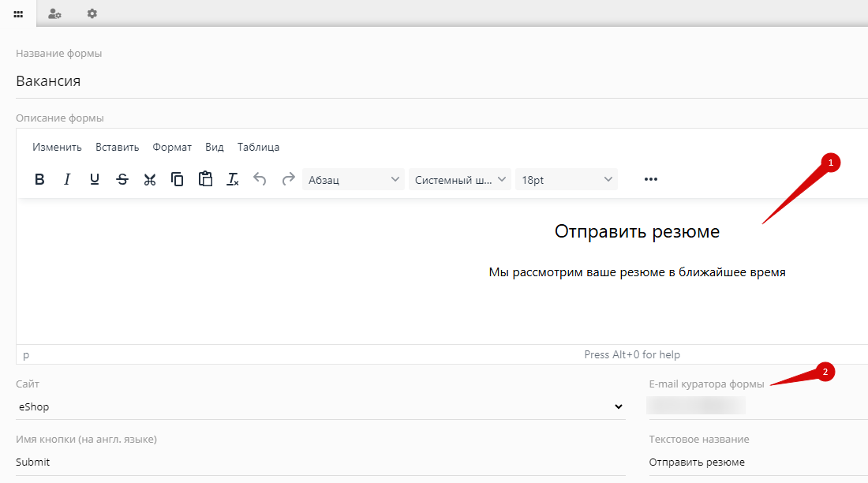
Task: Expand the Системный шрифт font dropdown
Action: click(460, 180)
